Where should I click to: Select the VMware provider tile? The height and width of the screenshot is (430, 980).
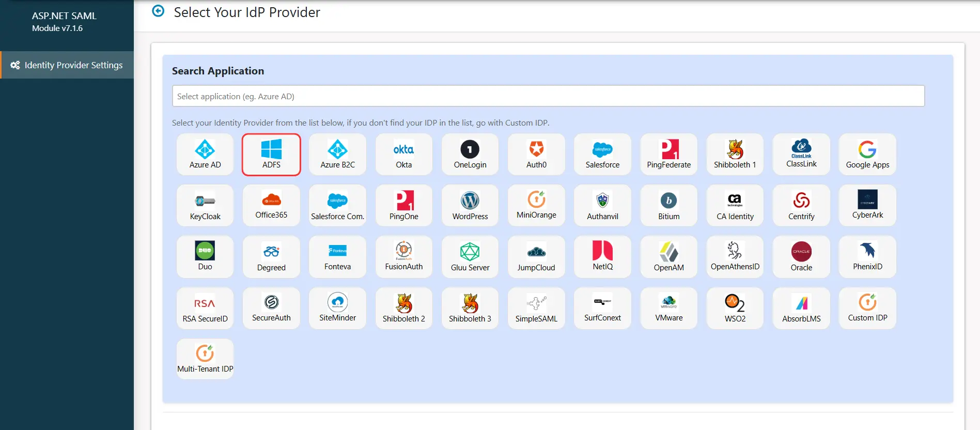tap(668, 308)
